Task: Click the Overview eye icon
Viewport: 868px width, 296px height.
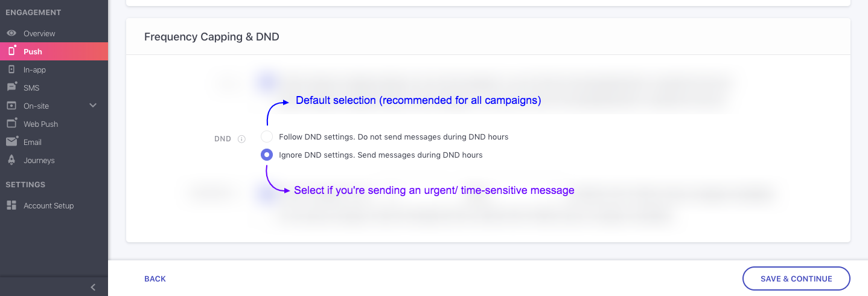Action: click(11, 33)
